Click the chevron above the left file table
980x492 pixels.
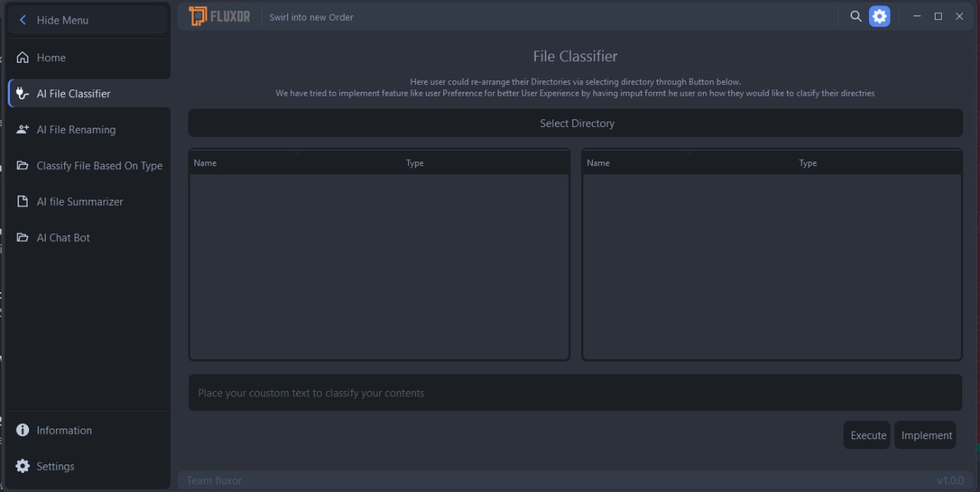pos(298,152)
